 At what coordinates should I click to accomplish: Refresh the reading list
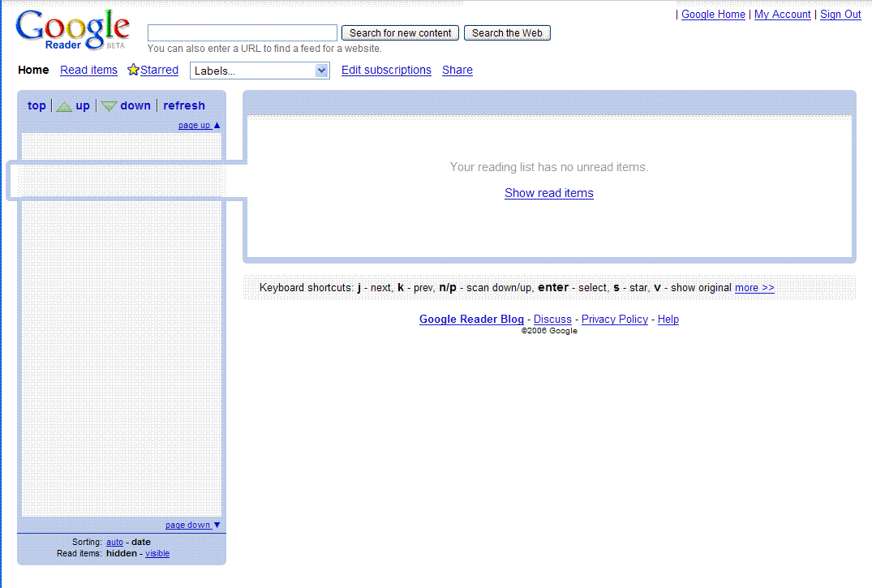pos(184,105)
